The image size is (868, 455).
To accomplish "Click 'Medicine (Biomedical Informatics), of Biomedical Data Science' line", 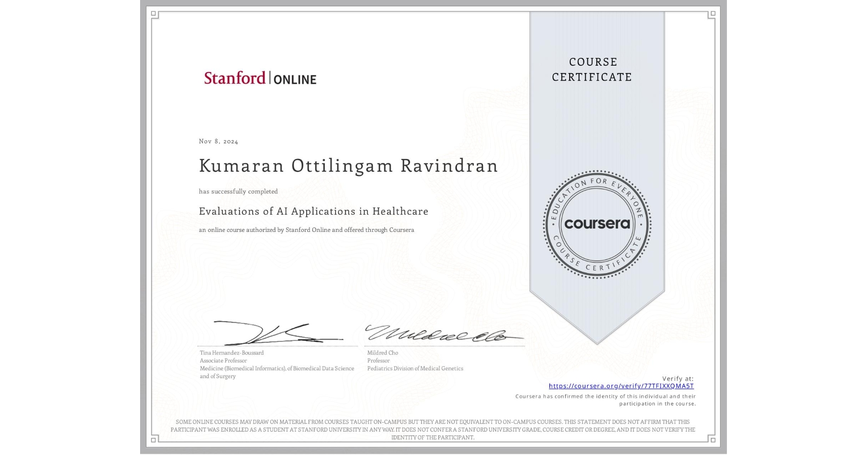I will [277, 368].
